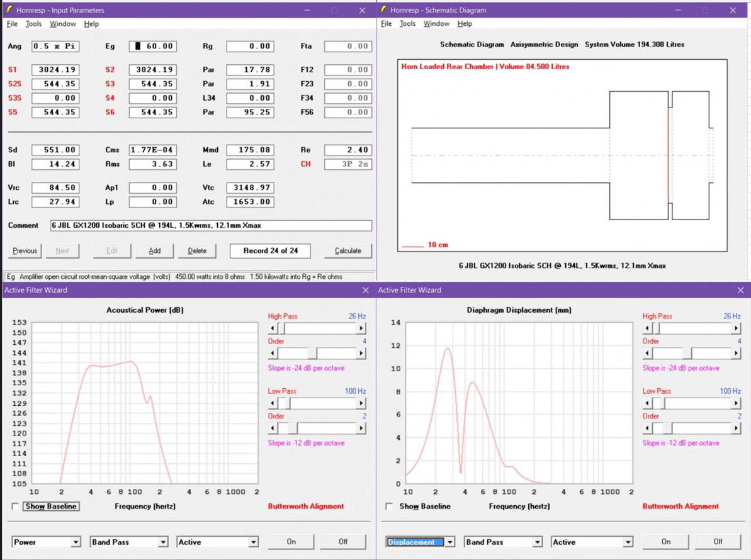The width and height of the screenshot is (751, 560).
Task: Open Band Pass dropdown in Power wizard
Action: click(x=163, y=542)
